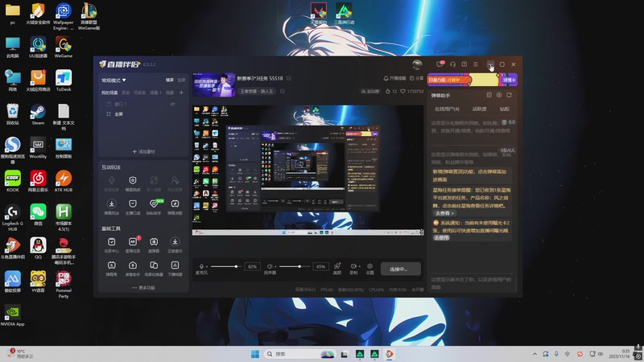Open the NVIDIA App desktop shortcut
Screen dimensions: 644x362
tap(12, 315)
